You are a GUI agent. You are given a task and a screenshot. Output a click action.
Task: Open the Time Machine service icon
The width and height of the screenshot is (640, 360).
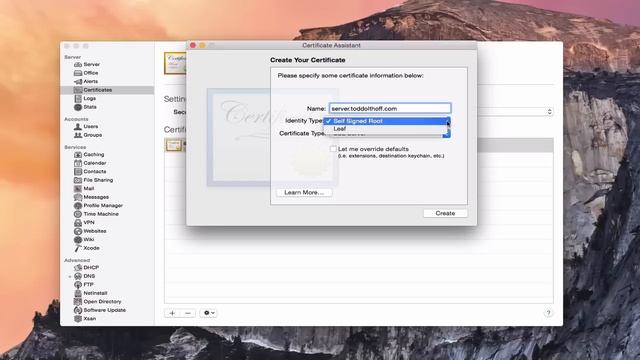pos(78,214)
